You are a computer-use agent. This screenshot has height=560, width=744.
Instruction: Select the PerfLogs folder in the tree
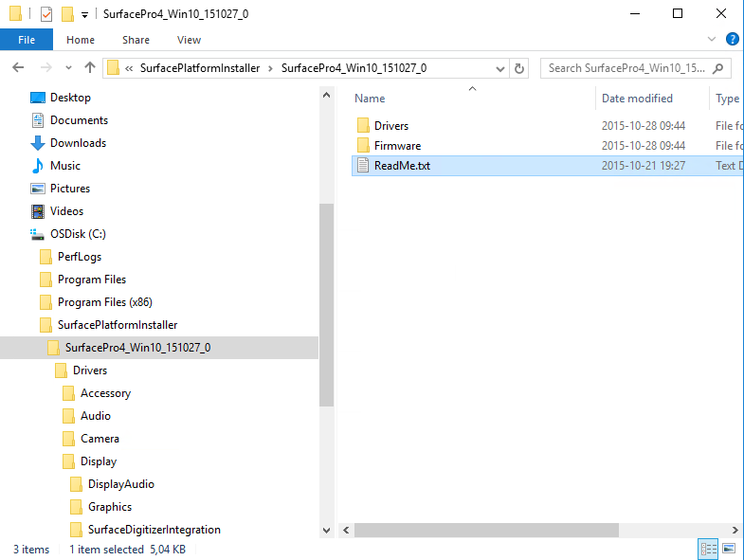pos(71,257)
